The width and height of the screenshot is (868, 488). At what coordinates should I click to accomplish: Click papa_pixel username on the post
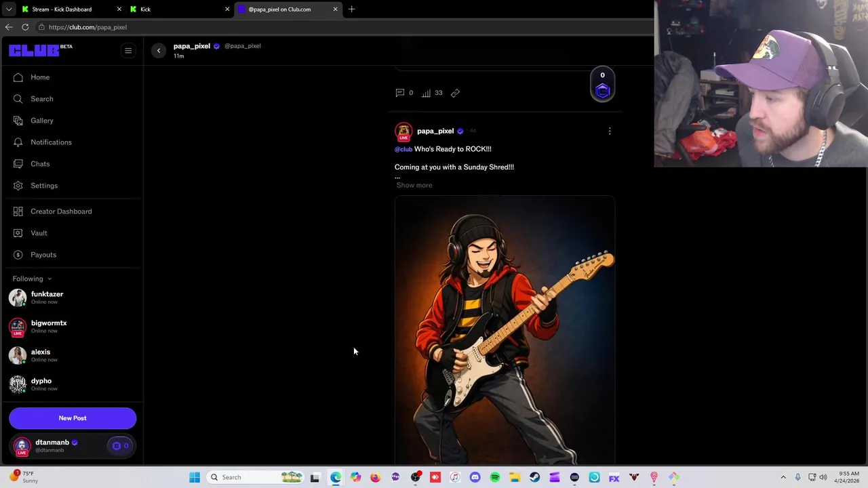(435, 131)
